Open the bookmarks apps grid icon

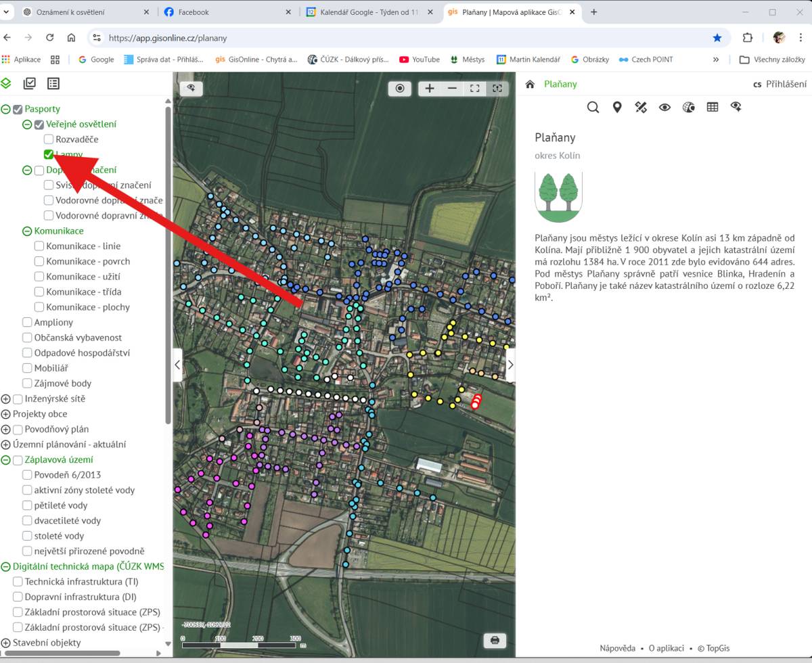pyautogui.click(x=55, y=60)
